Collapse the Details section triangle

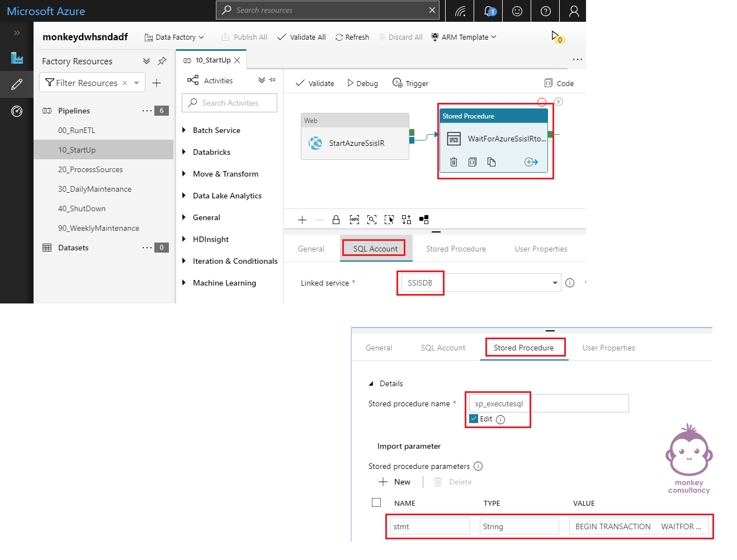[371, 384]
